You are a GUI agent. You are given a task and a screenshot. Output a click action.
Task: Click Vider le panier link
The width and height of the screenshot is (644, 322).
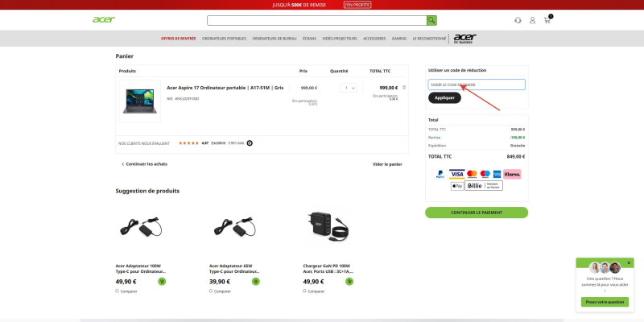coord(387,164)
